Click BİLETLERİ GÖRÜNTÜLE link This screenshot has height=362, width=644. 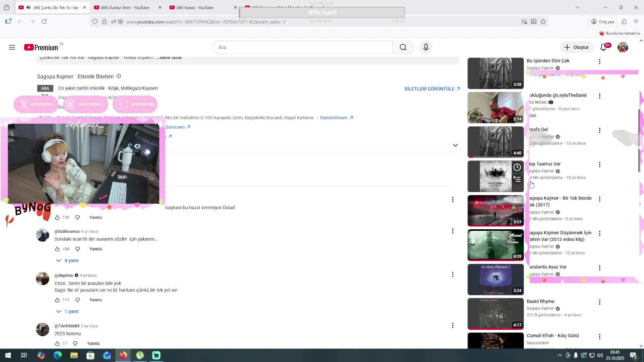(432, 89)
